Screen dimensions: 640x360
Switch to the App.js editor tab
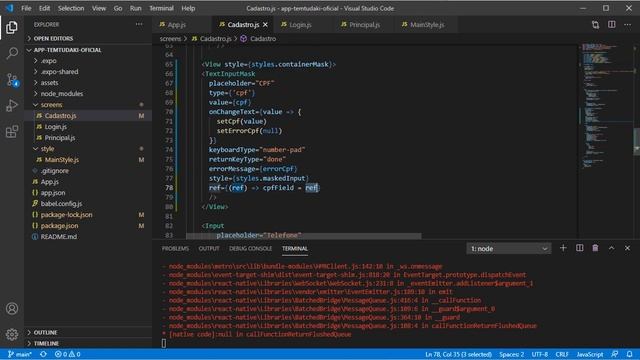[x=182, y=25]
